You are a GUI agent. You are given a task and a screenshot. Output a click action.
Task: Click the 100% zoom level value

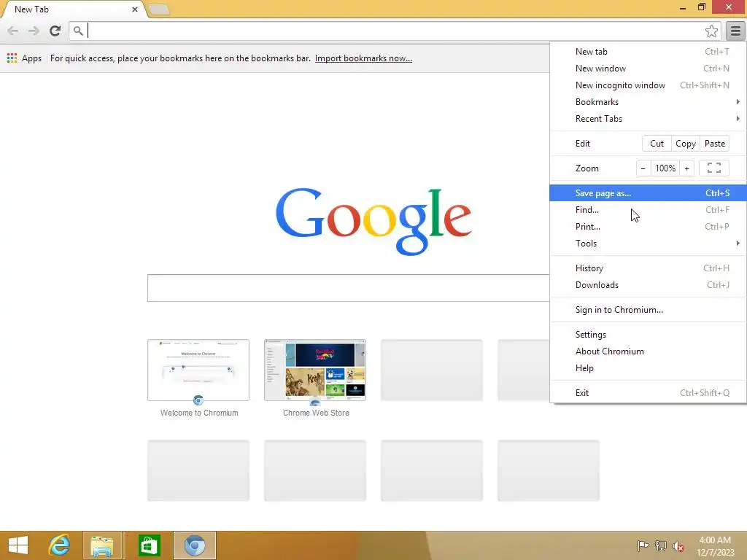click(x=665, y=168)
